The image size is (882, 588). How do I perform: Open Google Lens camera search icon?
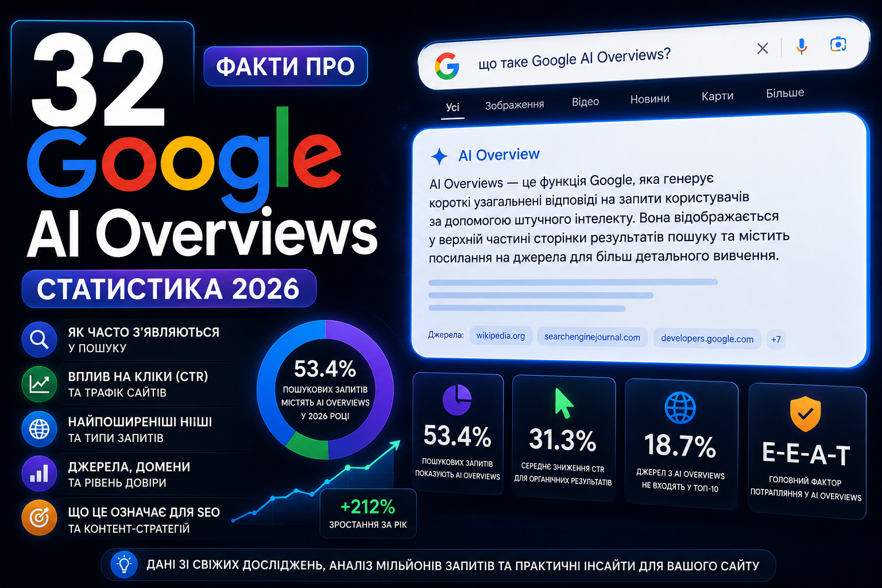[x=838, y=44]
